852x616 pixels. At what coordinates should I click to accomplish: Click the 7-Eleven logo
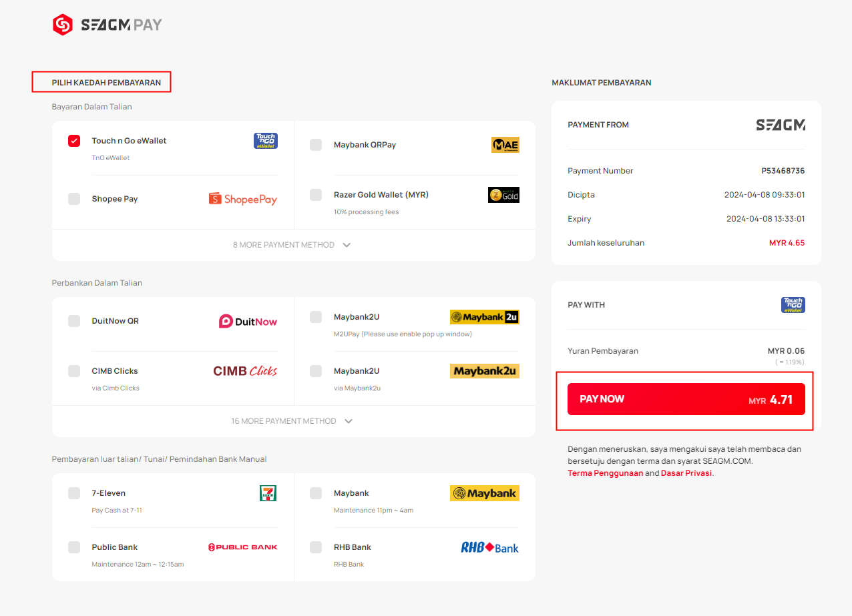click(268, 493)
